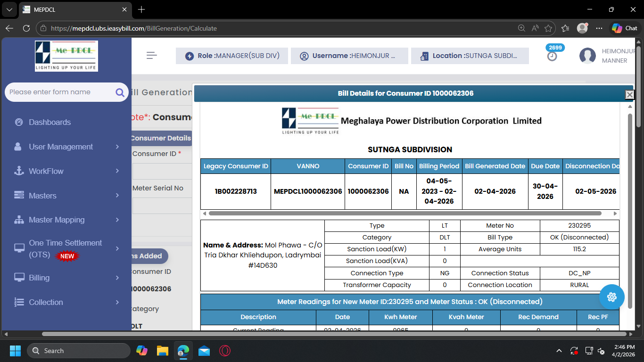This screenshot has height=362, width=644.
Task: Click the 'Please enter form name' field
Action: click(59, 92)
